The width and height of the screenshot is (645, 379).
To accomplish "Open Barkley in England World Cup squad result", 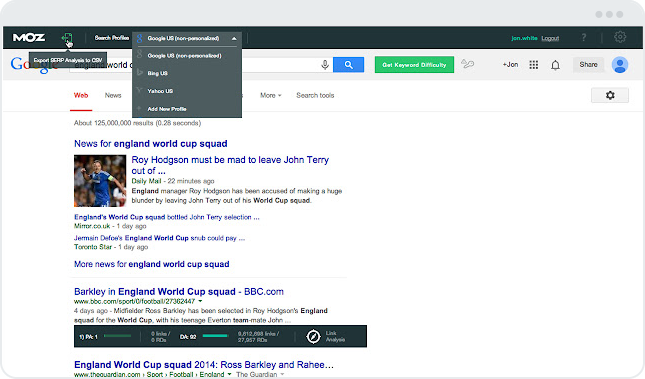I will pos(179,291).
